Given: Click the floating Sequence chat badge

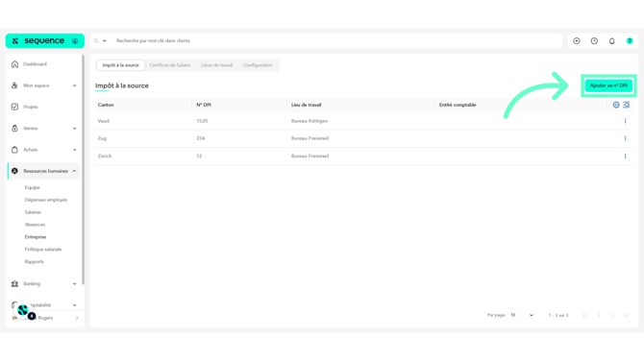Looking at the screenshot, I should coord(24,311).
